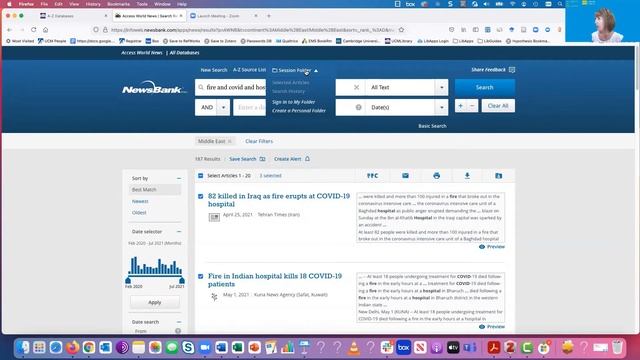
Task: Click the Save Search folder icon
Action: (x=262, y=159)
